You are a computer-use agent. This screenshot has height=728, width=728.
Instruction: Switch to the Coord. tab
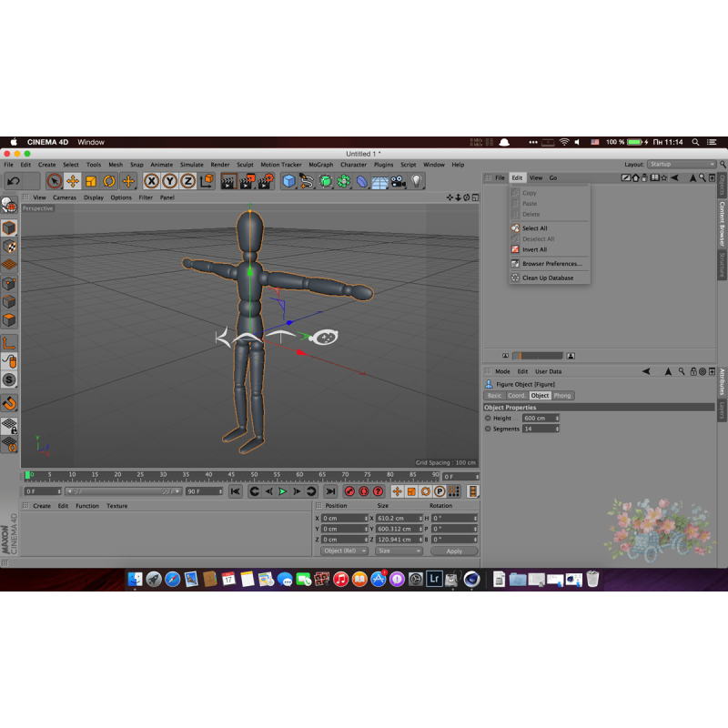tap(516, 396)
